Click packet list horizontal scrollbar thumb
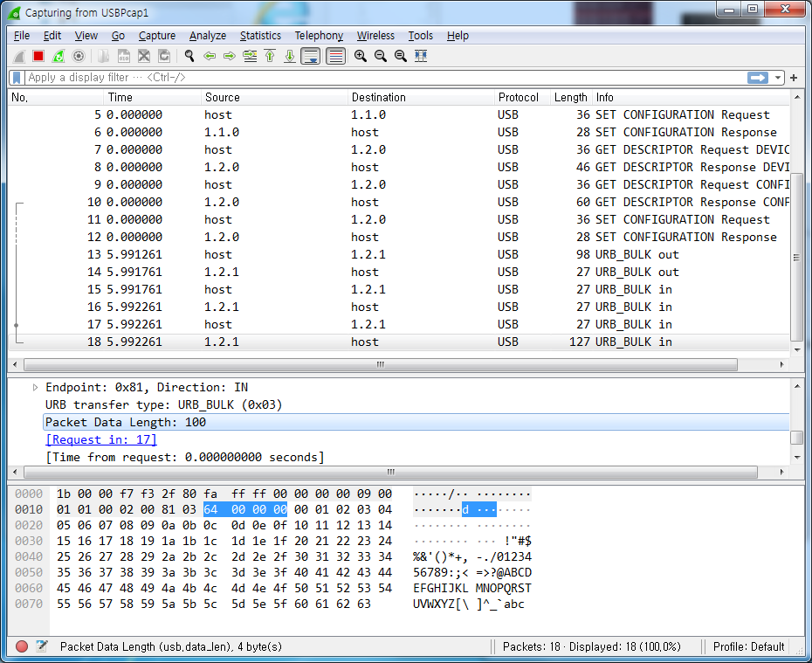 coord(381,364)
